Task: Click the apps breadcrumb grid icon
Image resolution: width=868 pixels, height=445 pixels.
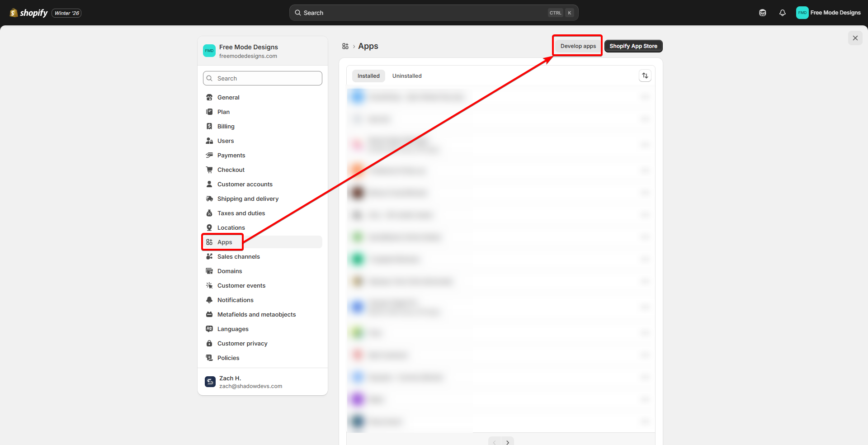Action: tap(345, 46)
